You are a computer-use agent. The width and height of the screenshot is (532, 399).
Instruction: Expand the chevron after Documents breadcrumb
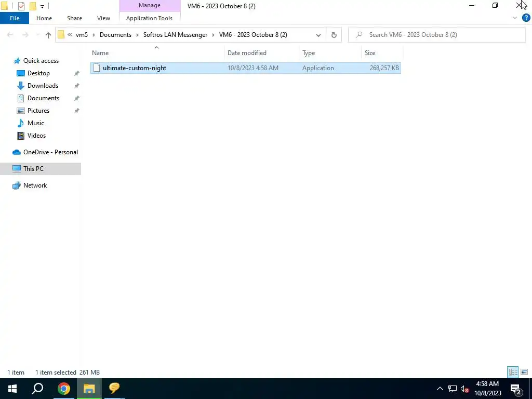pyautogui.click(x=137, y=35)
